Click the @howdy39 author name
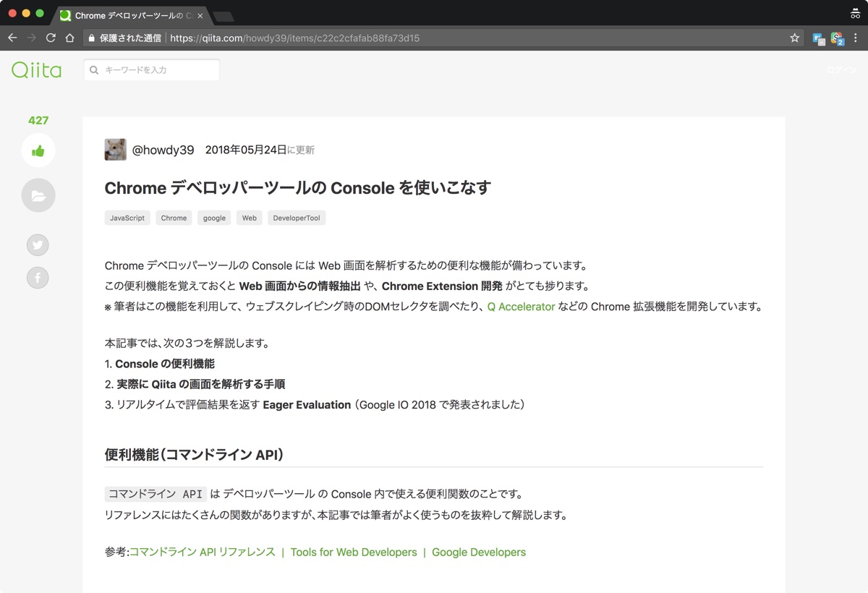This screenshot has height=593, width=868. [x=163, y=150]
